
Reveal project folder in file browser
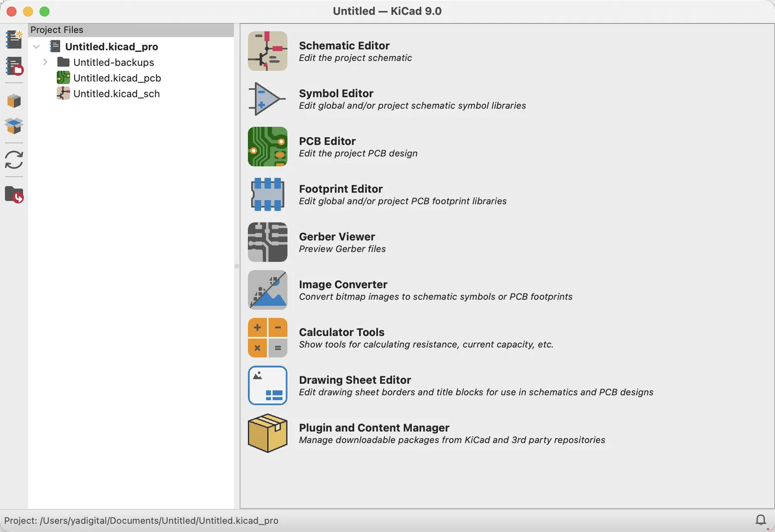pos(14,195)
